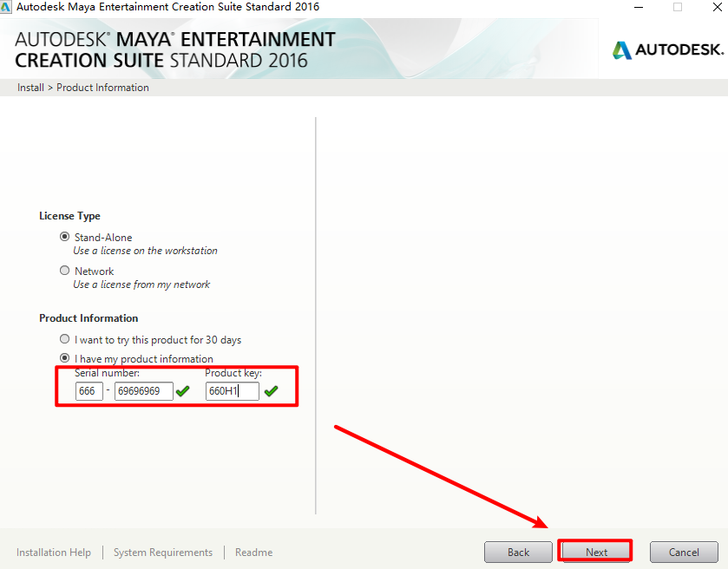Click the green checkmark beside the serial number

[182, 391]
